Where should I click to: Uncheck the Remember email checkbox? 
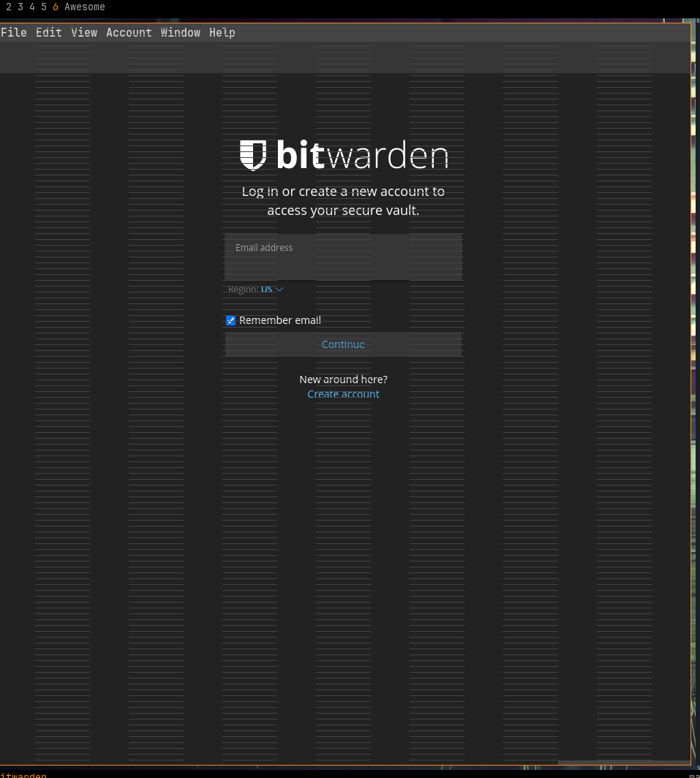click(231, 320)
